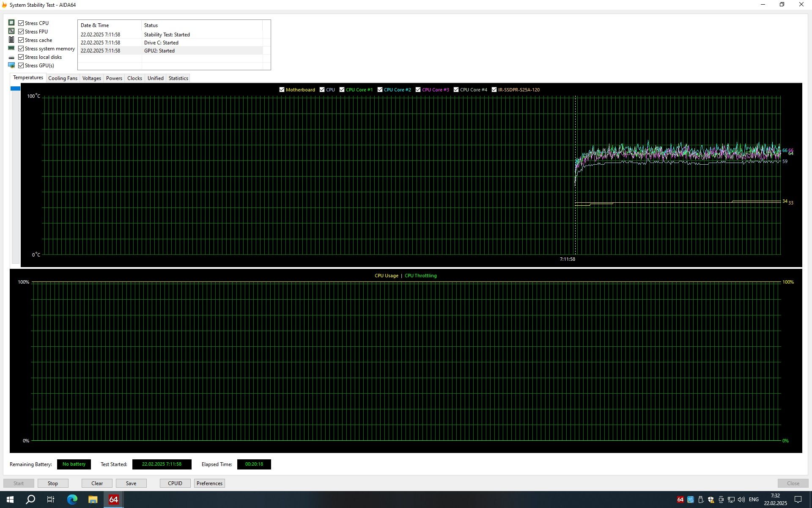812x508 pixels.
Task: Disable Stress system memory
Action: (21, 48)
